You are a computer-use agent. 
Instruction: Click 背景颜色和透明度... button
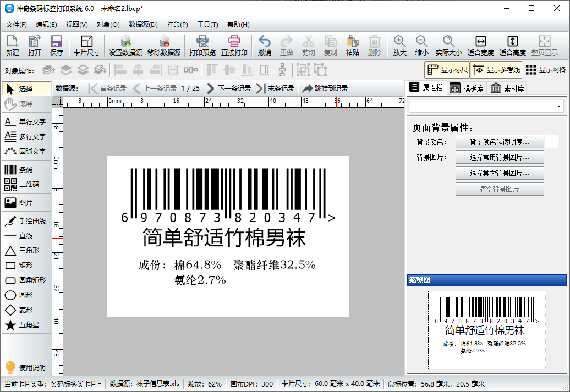pyautogui.click(x=500, y=142)
